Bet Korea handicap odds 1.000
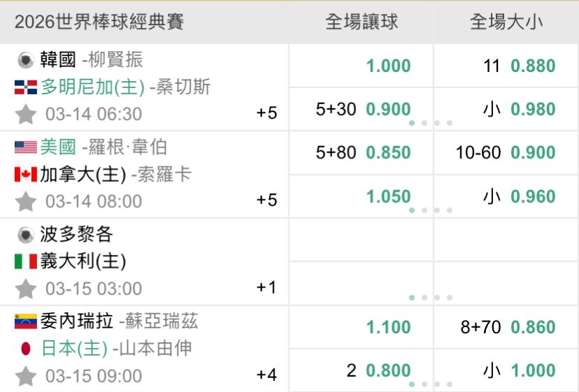The height and width of the screenshot is (392, 579). click(388, 66)
